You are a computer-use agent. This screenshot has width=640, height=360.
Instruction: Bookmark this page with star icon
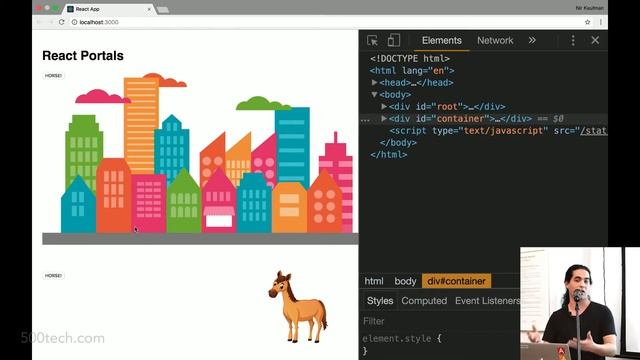pyautogui.click(x=587, y=22)
